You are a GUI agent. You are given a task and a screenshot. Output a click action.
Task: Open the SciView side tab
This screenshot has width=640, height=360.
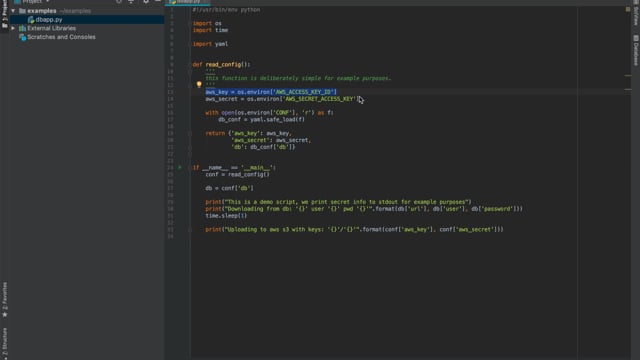(x=636, y=13)
